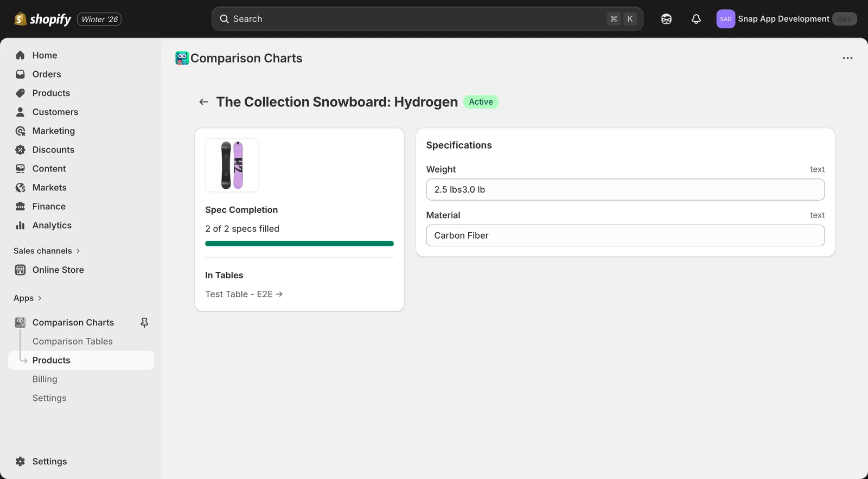This screenshot has width=868, height=479.
Task: Click the Marketing target icon
Action: tap(20, 131)
